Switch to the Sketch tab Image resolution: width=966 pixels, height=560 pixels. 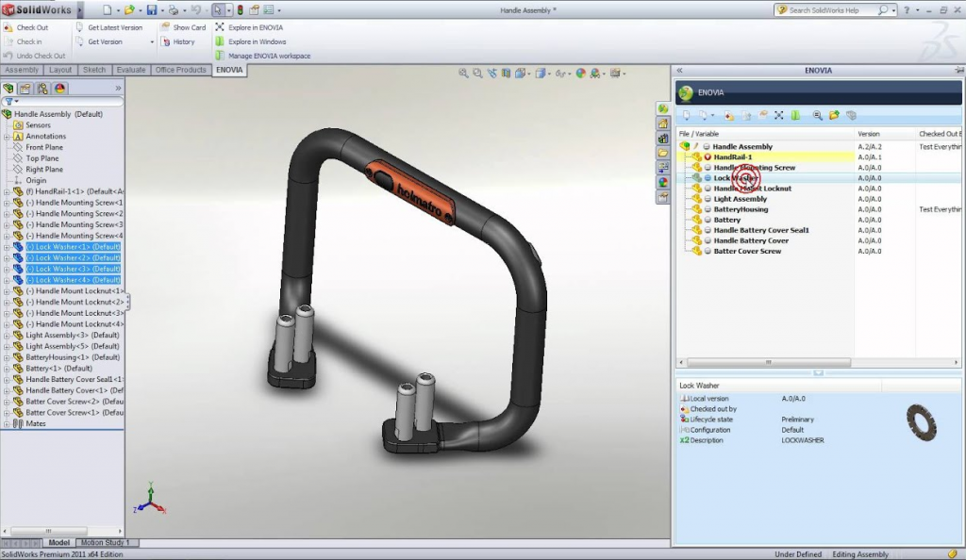[x=94, y=70]
